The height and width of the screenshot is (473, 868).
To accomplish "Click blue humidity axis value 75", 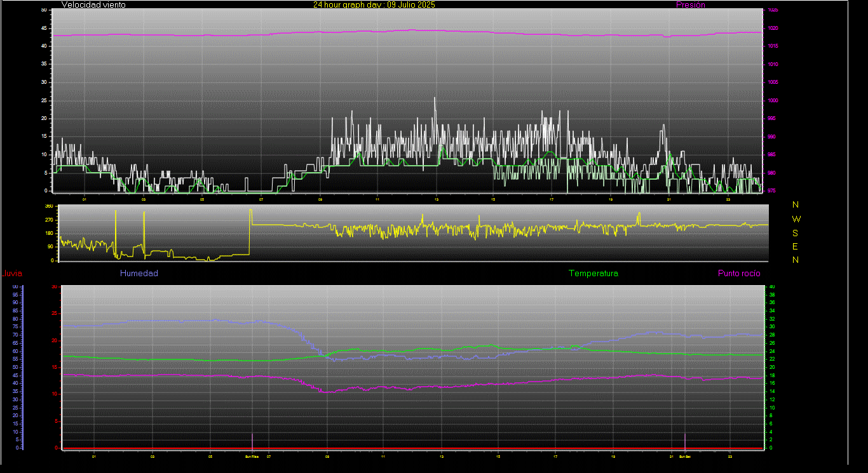I will pos(15,327).
